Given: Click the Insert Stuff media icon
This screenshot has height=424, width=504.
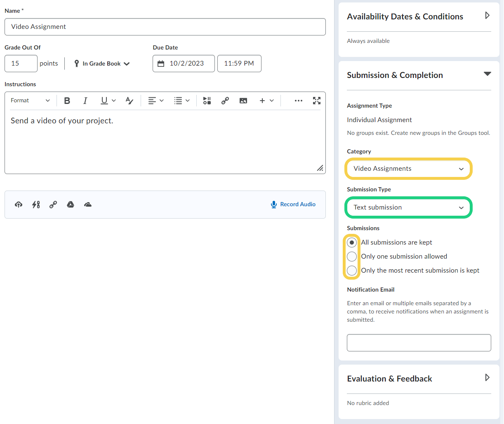Looking at the screenshot, I should click(x=207, y=101).
